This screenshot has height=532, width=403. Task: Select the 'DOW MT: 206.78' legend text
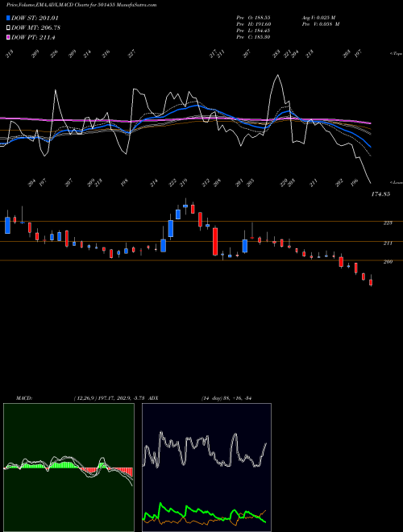pyautogui.click(x=35, y=27)
